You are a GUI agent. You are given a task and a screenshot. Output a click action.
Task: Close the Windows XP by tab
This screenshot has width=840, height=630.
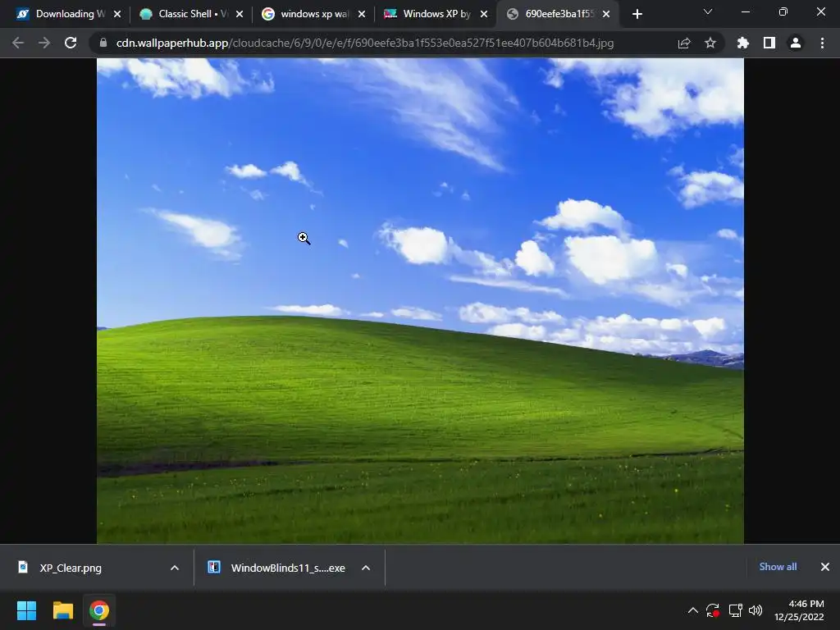pyautogui.click(x=484, y=14)
